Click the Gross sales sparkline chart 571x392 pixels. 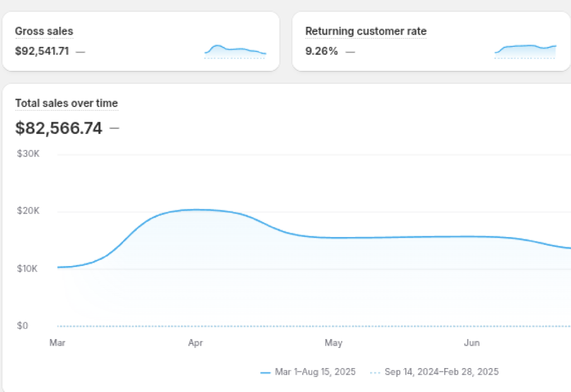pos(235,51)
